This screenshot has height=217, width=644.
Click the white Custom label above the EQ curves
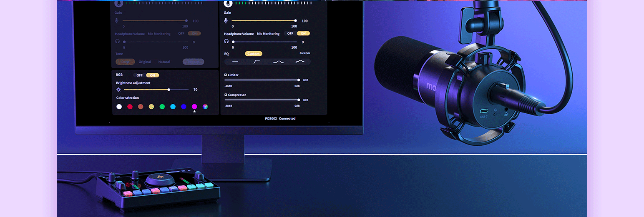point(305,53)
